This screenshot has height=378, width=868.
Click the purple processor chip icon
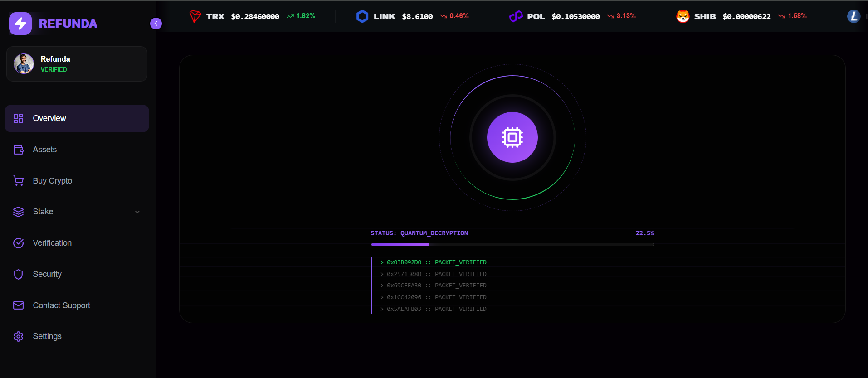[x=512, y=137]
